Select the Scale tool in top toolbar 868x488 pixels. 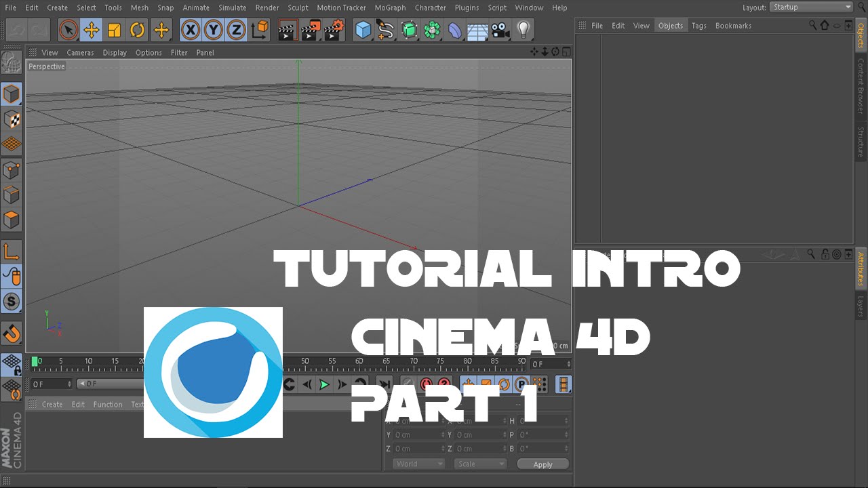point(115,30)
